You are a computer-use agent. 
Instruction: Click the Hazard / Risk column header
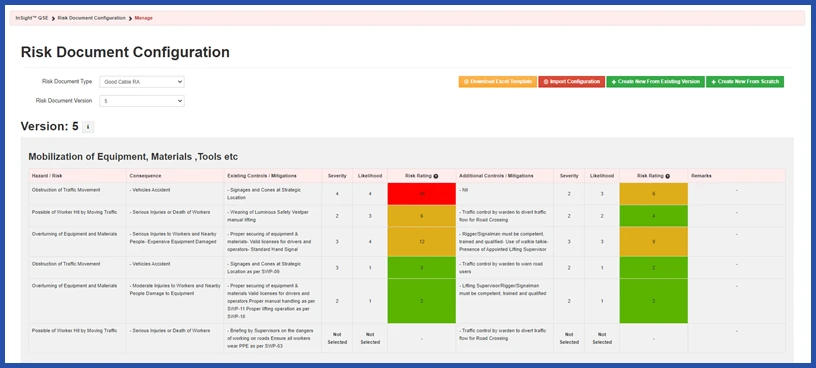click(x=78, y=176)
